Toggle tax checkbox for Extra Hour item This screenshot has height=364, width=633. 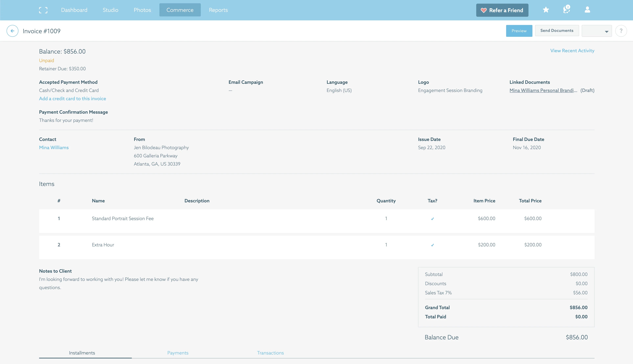(x=432, y=245)
